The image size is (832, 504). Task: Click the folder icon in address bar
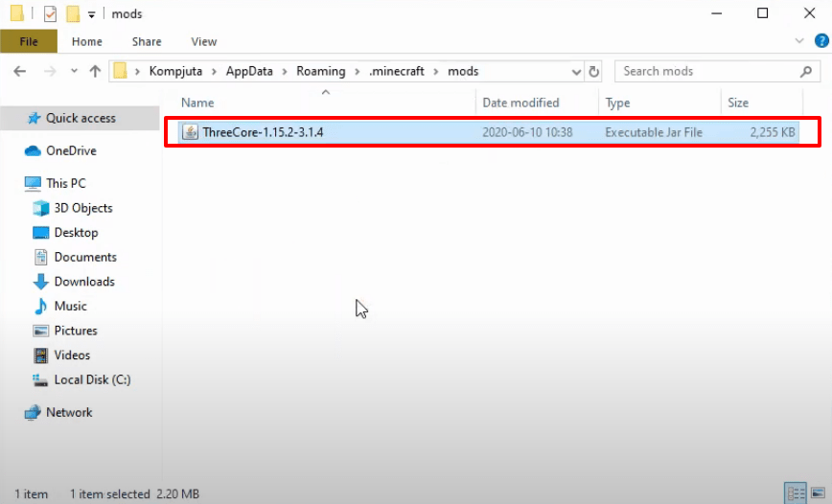point(121,71)
